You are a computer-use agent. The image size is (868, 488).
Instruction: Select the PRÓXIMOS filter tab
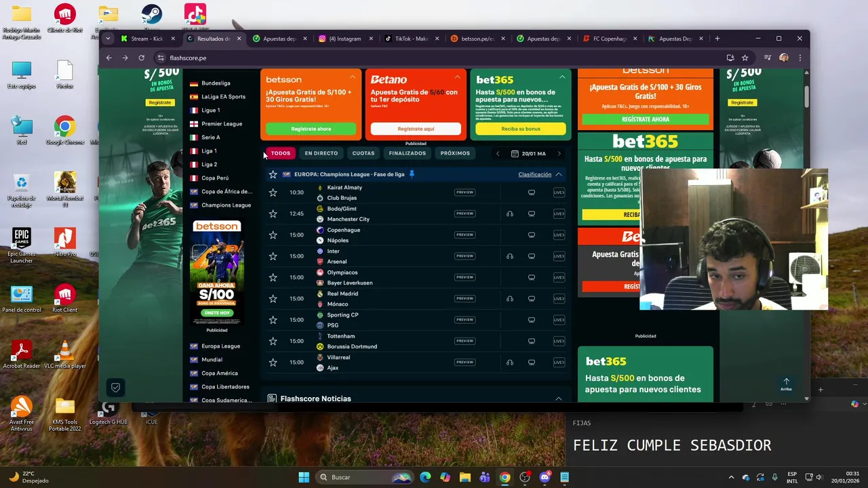[455, 153]
